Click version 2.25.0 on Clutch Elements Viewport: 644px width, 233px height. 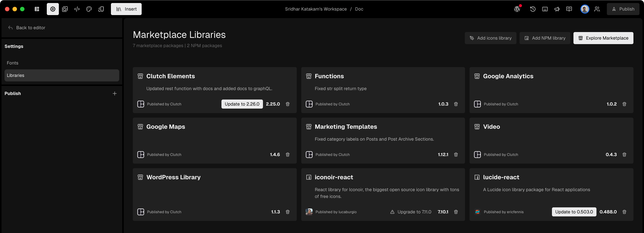tap(273, 104)
